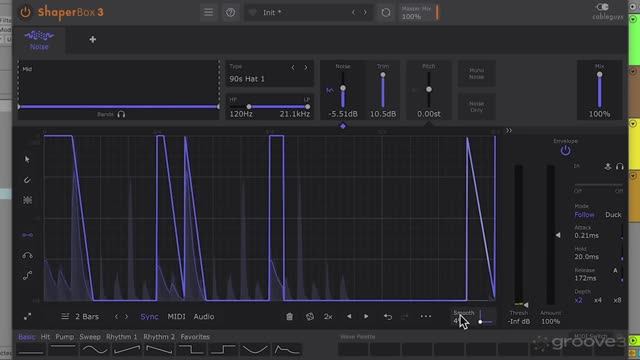The image size is (640, 360).
Task: Adjust the LP filter handle at 21.1kHz
Action: [307, 107]
